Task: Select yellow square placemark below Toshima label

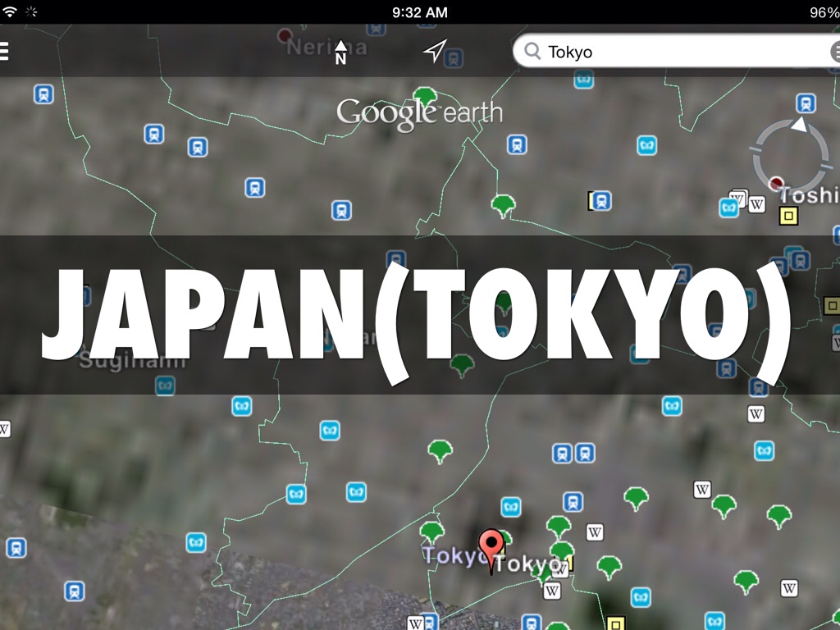Action: 787,216
